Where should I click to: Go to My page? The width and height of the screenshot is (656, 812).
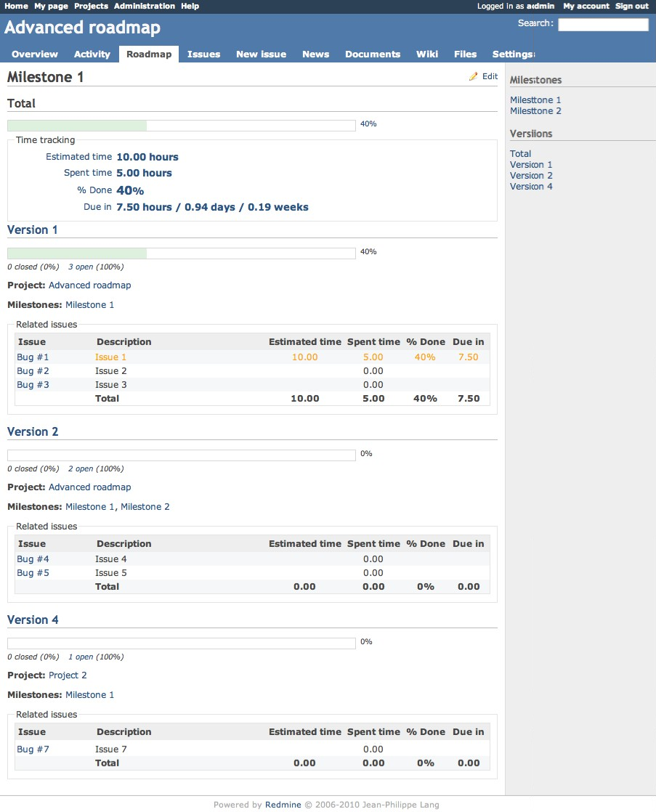point(51,7)
